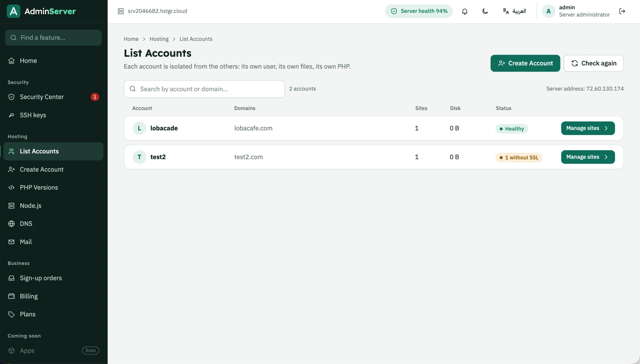Viewport: 640px width, 364px height.
Task: Open Plans sidebar item
Action: point(53,314)
